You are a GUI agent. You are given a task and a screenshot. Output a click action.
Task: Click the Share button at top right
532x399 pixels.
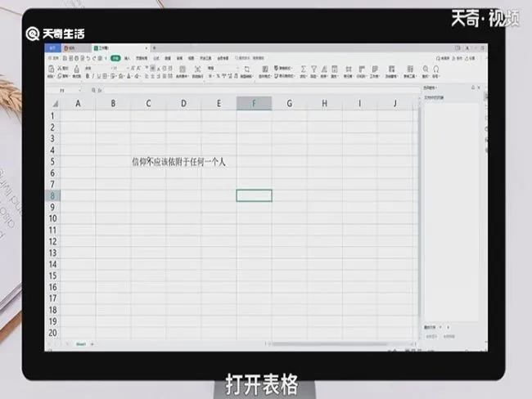471,58
